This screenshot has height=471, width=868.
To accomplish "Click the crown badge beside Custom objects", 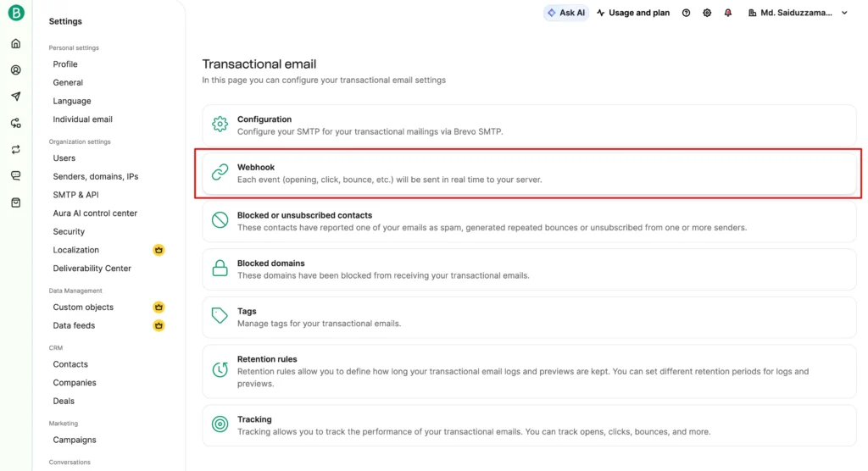I will pos(159,308).
